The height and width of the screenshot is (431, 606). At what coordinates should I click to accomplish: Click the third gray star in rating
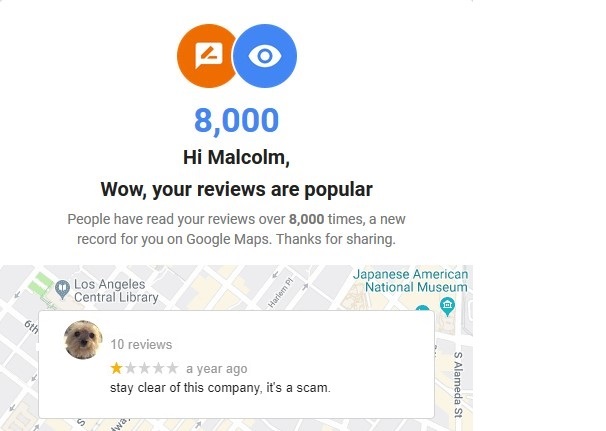coord(144,368)
